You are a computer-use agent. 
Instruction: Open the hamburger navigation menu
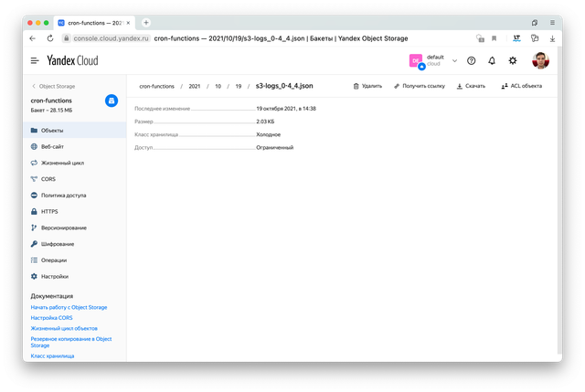pyautogui.click(x=35, y=60)
